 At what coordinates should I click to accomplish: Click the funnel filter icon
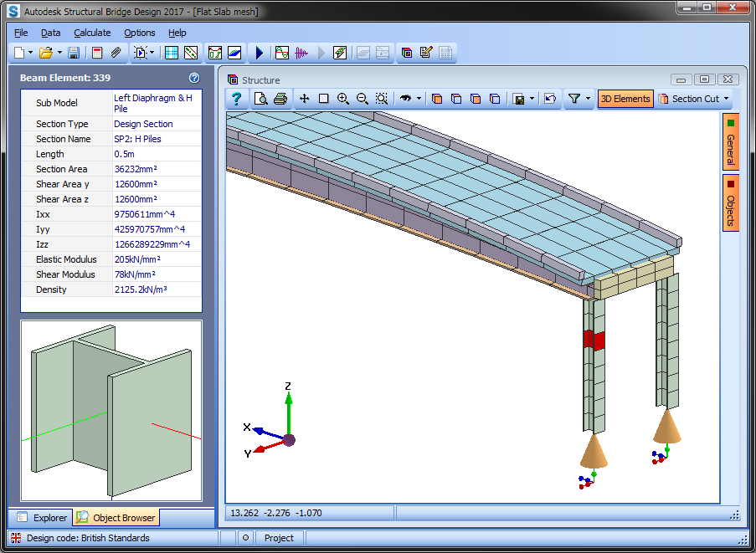click(573, 99)
